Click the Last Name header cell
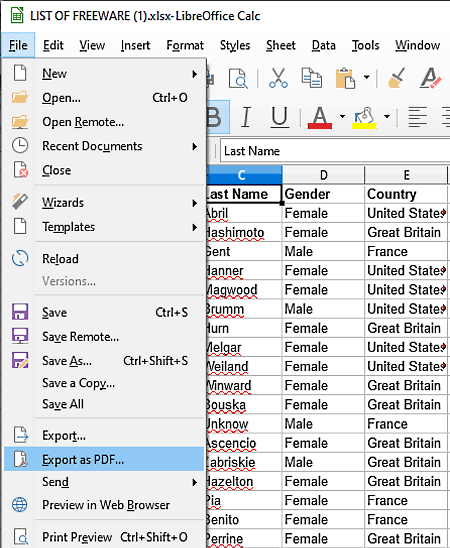This screenshot has width=450, height=548. (x=244, y=194)
